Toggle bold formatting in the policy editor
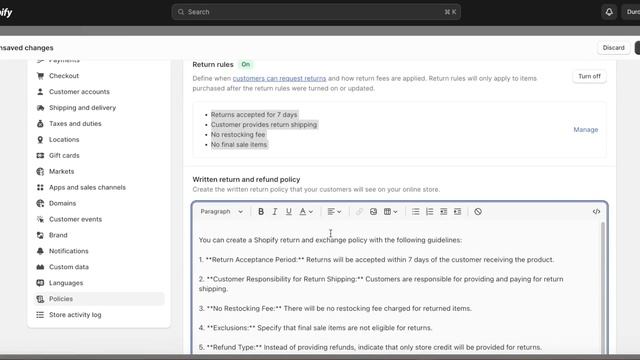This screenshot has width=640, height=360. tap(261, 211)
